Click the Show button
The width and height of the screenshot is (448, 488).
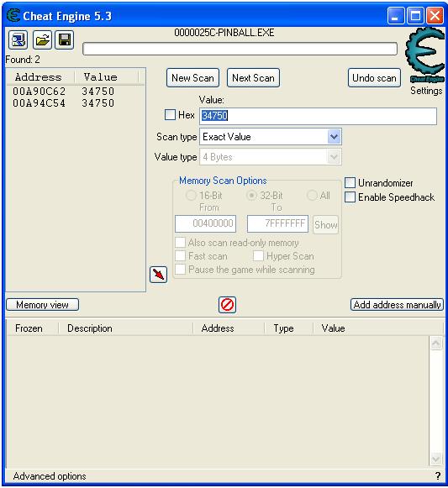click(325, 224)
